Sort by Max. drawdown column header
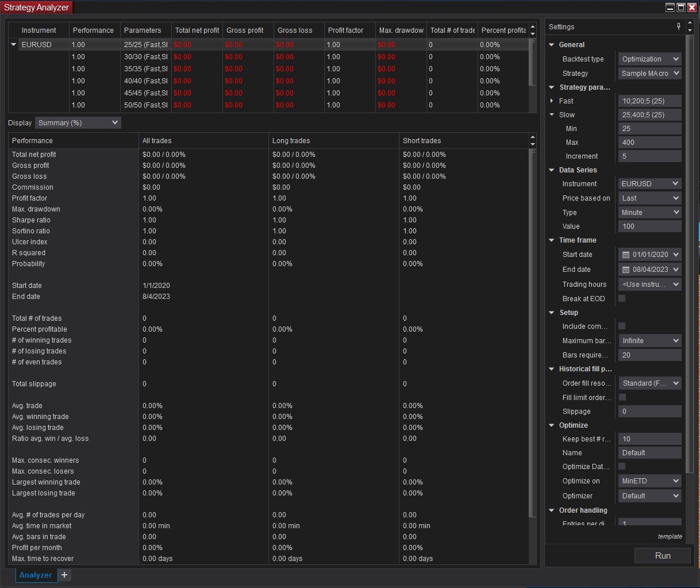 (401, 30)
